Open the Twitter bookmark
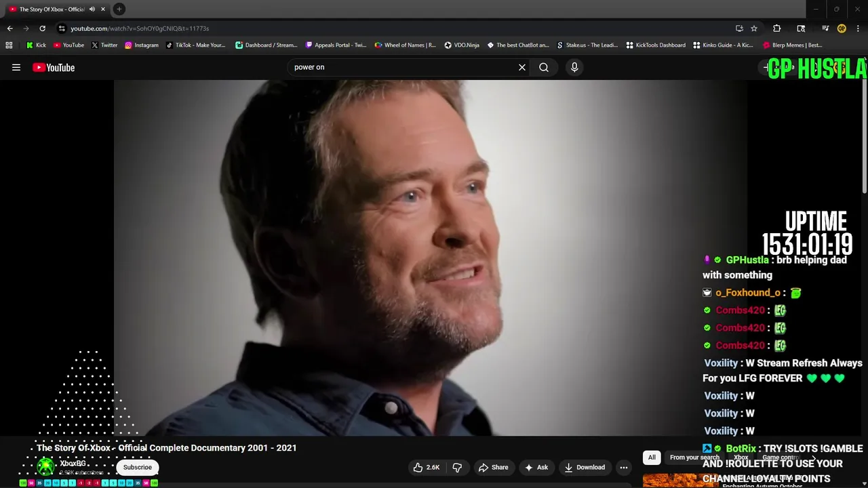This screenshot has height=488, width=868. (104, 45)
